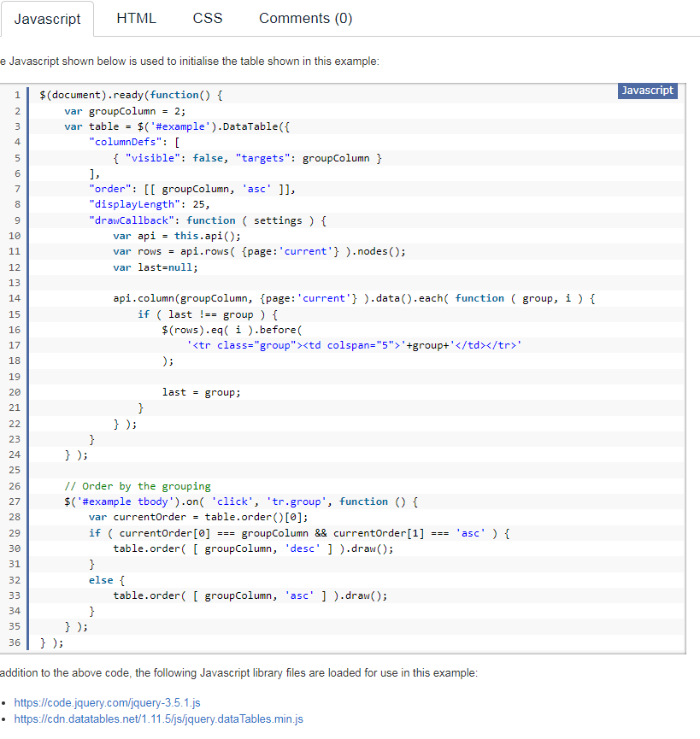
Task: Click the "drawCallback" property text
Action: pos(132,220)
